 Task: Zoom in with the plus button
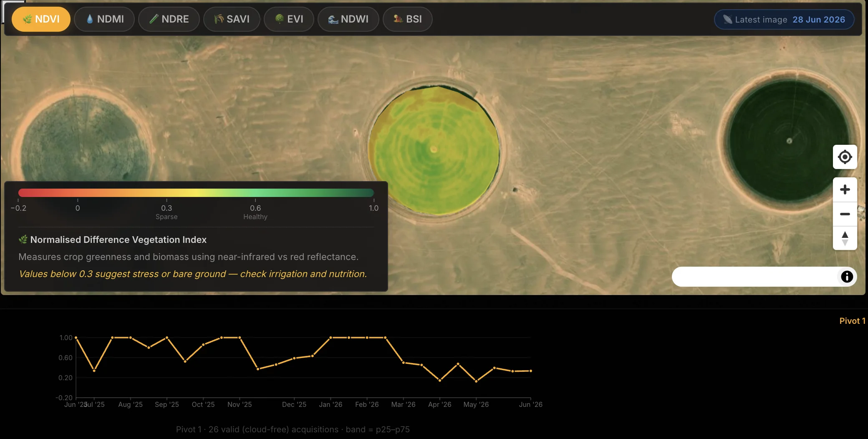pyautogui.click(x=845, y=189)
